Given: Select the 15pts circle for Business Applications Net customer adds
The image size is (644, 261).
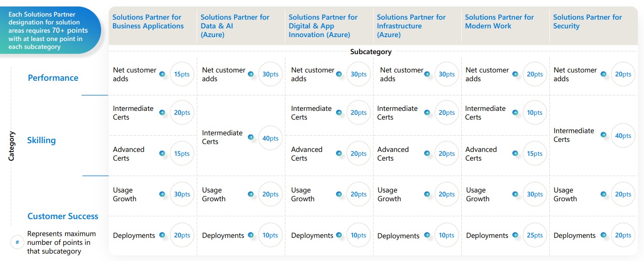Looking at the screenshot, I should click(x=182, y=74).
